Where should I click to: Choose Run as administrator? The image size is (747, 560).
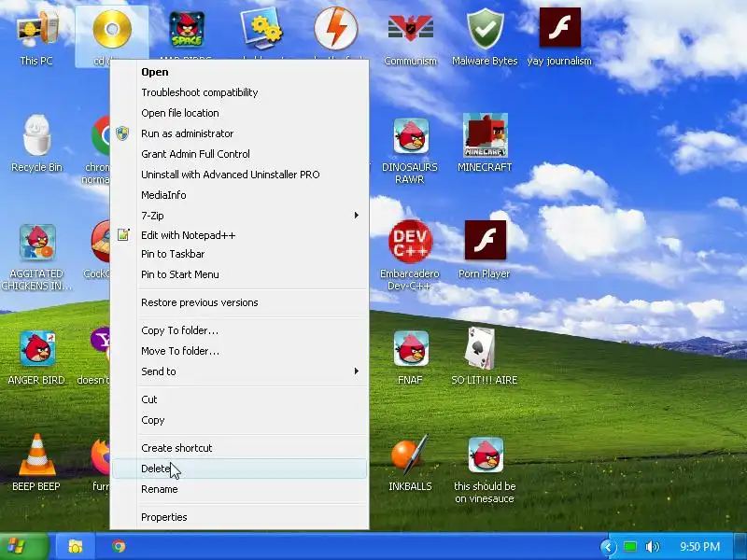[x=240, y=133]
